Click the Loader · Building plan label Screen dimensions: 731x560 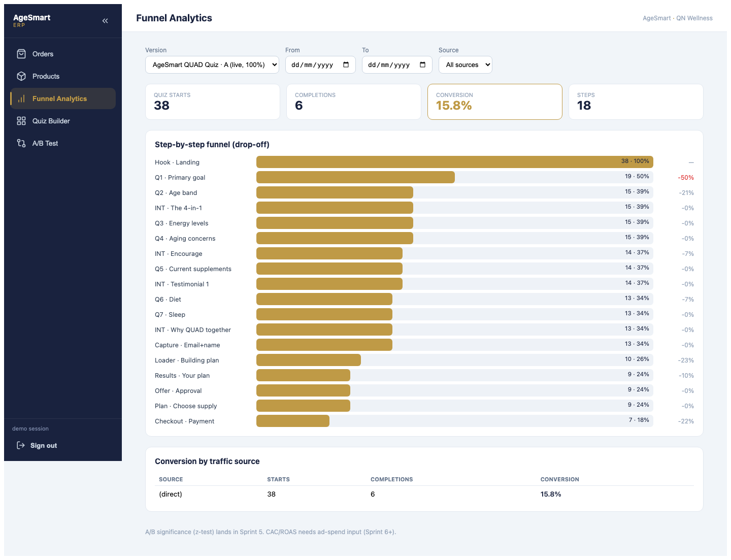tap(187, 360)
